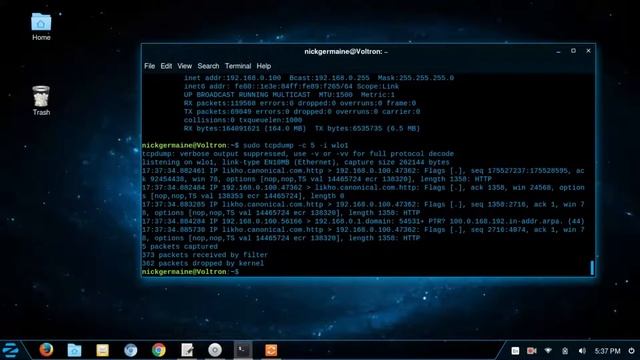Open the Search menu in the terminal
This screenshot has height=360, width=640.
click(x=208, y=66)
